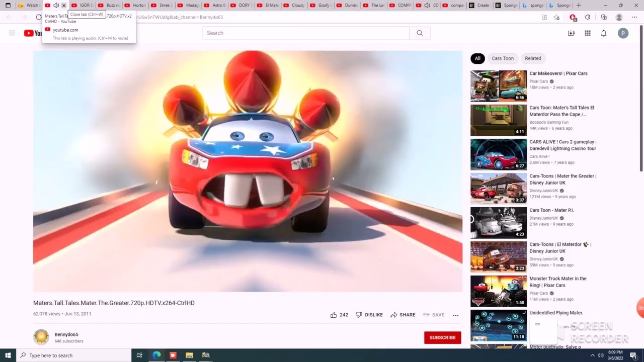Show hidden system tray icons chevron

[x=593, y=355]
